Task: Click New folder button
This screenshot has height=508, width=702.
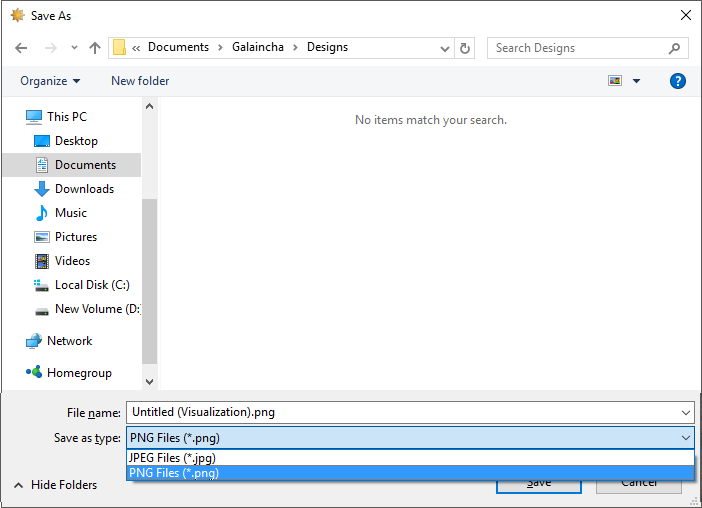Action: pyautogui.click(x=140, y=81)
